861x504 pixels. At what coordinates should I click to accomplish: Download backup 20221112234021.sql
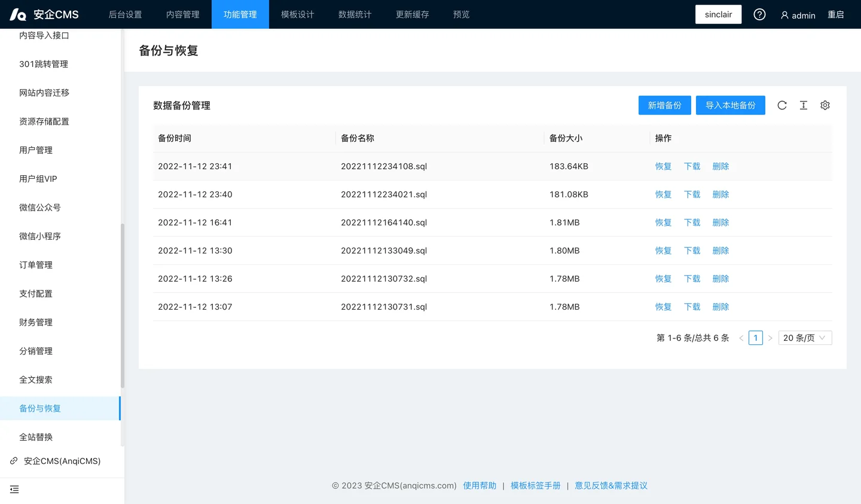pos(692,194)
